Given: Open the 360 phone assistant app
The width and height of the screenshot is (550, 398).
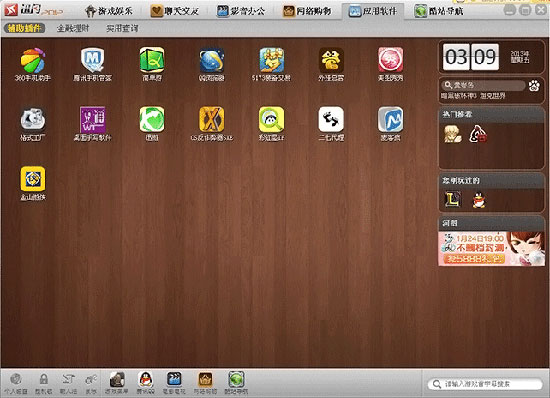Looking at the screenshot, I should (x=33, y=60).
